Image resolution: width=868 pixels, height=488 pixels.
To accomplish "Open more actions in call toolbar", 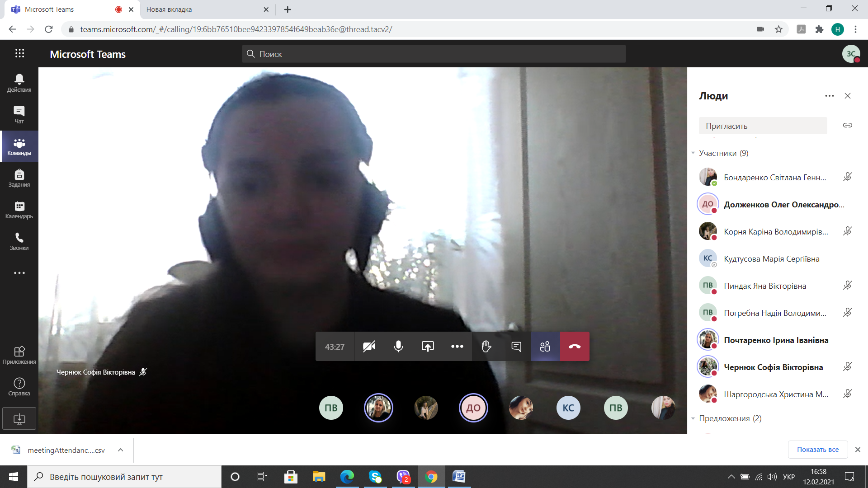I will 457,347.
